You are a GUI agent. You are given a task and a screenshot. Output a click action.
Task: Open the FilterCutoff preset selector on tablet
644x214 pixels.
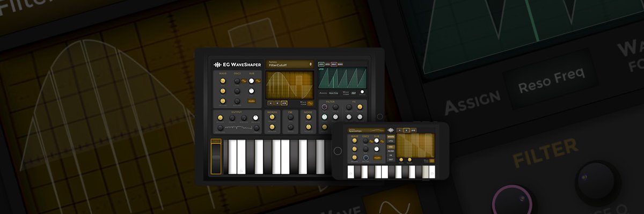(290, 64)
